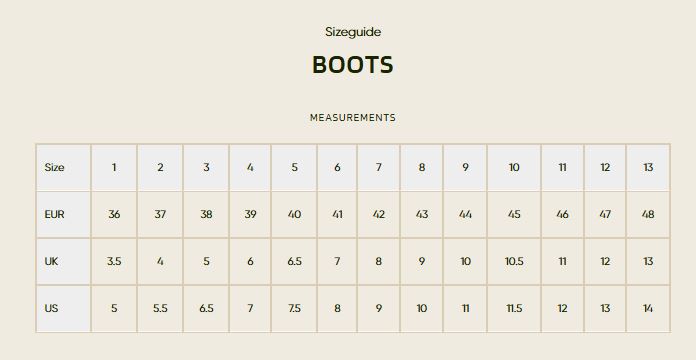696x360 pixels.
Task: Click the "MEASUREMENTS" label above the table
Action: (352, 118)
